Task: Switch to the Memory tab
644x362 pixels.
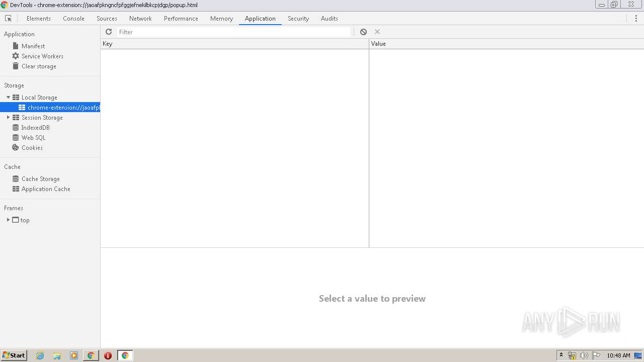Action: pos(221,18)
